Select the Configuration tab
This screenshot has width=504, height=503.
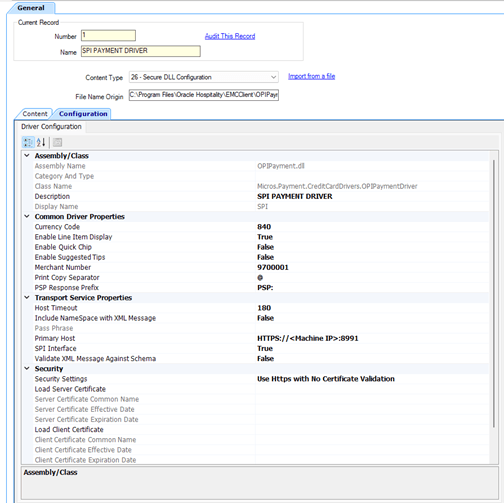[x=83, y=114]
